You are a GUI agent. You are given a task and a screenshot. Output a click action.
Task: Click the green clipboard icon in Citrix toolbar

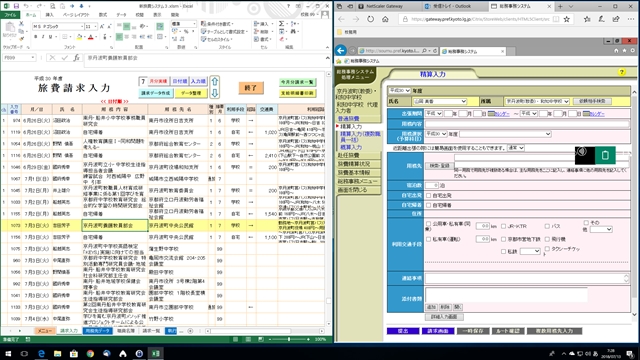coord(605,155)
